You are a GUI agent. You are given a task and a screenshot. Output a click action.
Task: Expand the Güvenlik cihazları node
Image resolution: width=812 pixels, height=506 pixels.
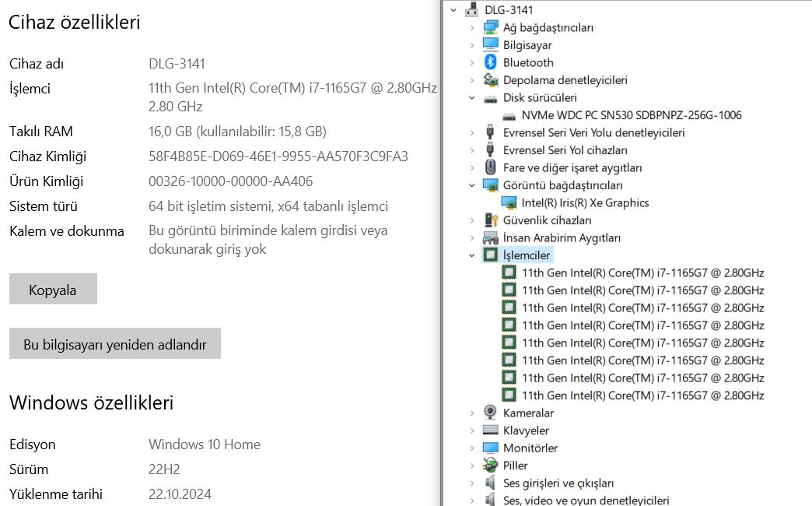click(x=472, y=220)
